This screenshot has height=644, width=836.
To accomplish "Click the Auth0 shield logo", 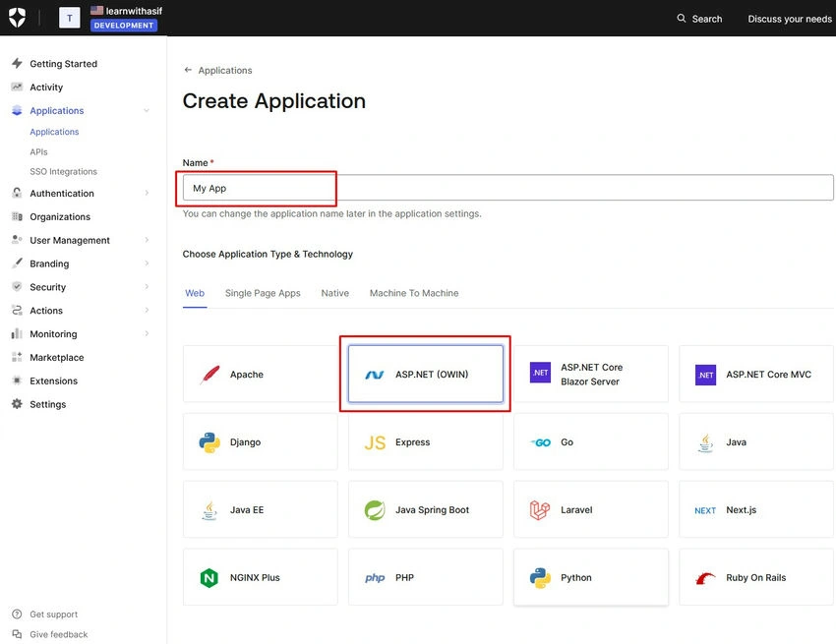I will (17, 18).
